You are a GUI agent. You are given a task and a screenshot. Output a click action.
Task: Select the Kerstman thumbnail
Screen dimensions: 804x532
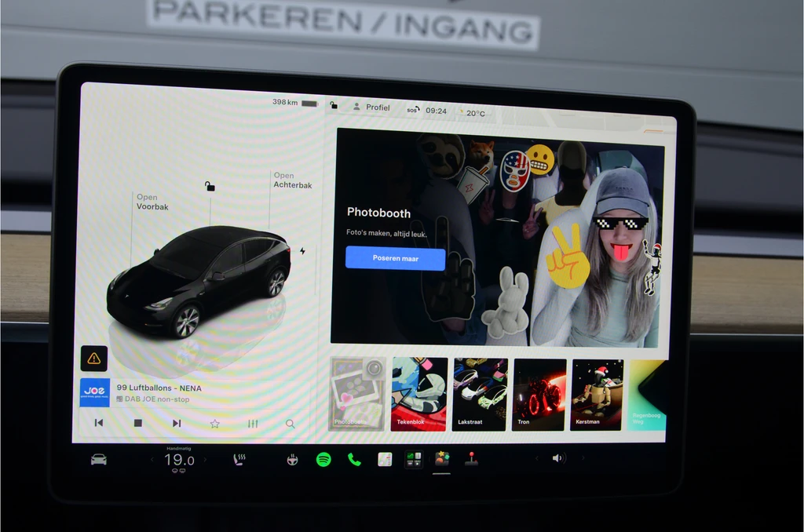click(x=598, y=395)
